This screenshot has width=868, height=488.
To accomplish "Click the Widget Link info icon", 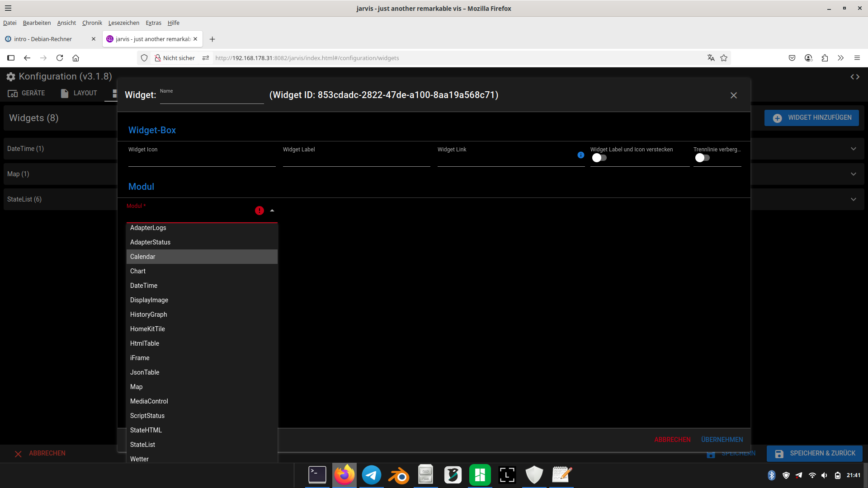I will click(x=581, y=155).
